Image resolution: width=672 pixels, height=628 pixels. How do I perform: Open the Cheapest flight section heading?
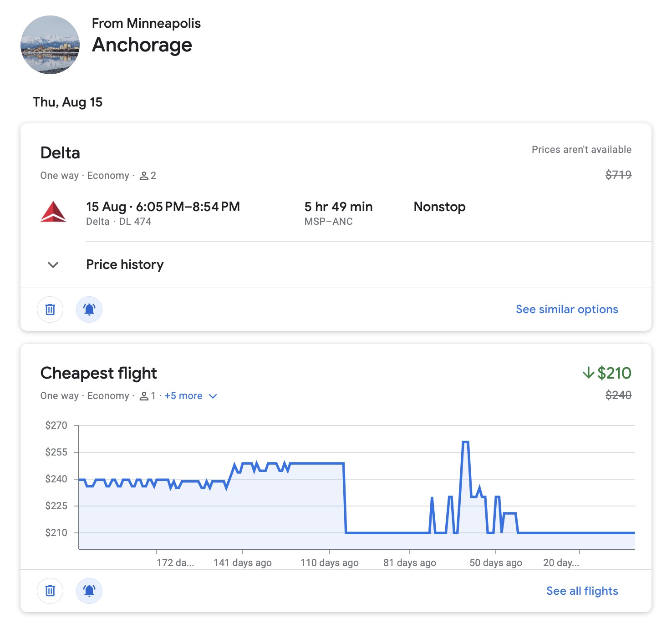98,373
